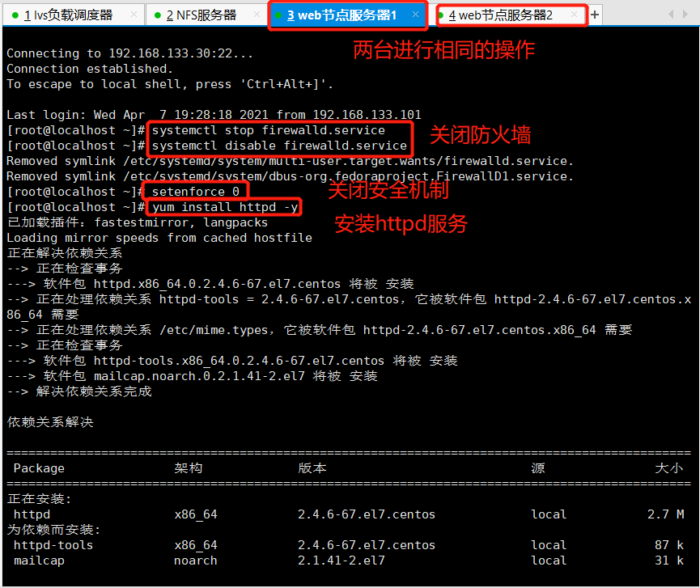Close the lvs负载调度器 tab
This screenshot has width=700, height=588.
pyautogui.click(x=134, y=15)
